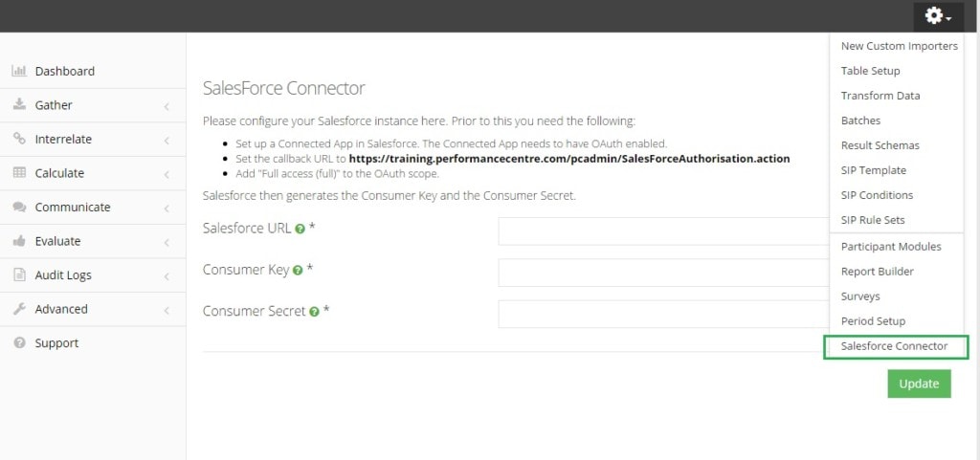Click the Dashboard bar chart icon
The image size is (980, 460).
click(19, 71)
